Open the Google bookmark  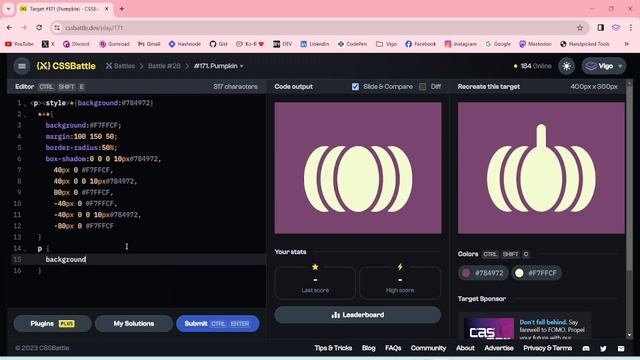pyautogui.click(x=498, y=44)
